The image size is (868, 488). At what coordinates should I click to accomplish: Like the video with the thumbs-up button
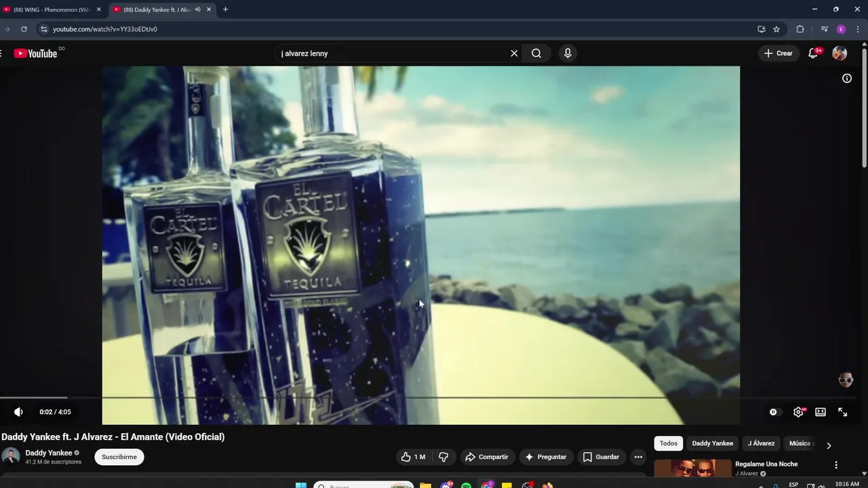(414, 457)
